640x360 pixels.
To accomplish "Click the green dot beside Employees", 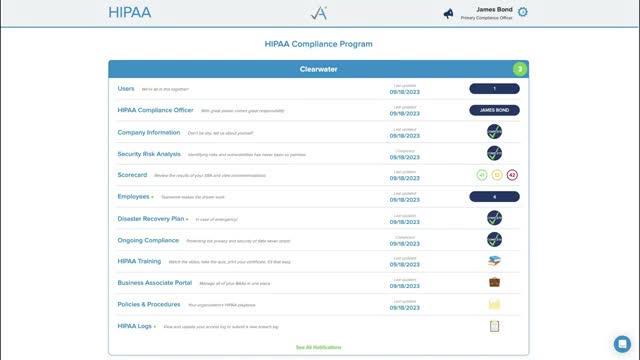I will 153,197.
